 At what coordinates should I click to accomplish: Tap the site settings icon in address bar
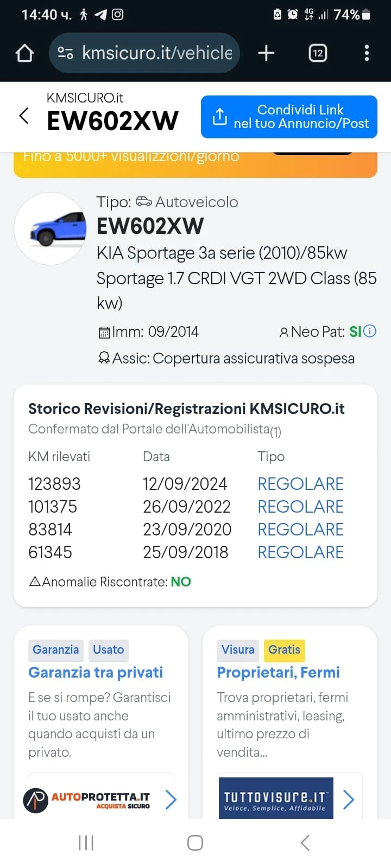click(65, 53)
